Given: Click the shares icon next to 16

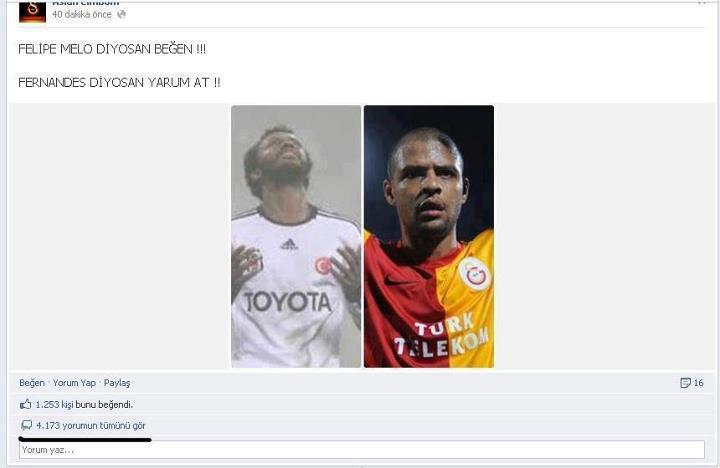Looking at the screenshot, I should click(x=685, y=383).
